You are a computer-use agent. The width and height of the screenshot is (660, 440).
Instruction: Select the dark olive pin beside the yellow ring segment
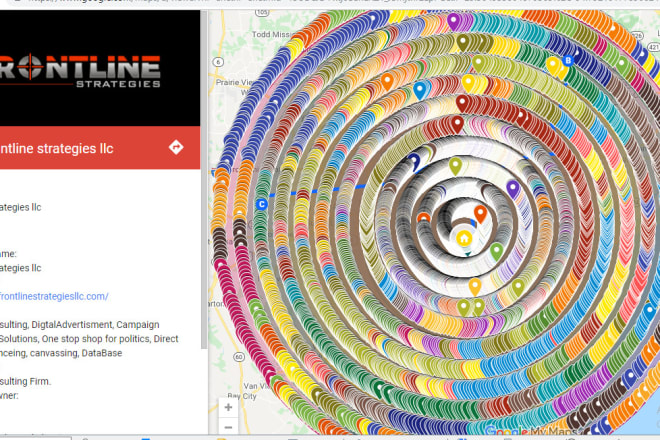coord(463,43)
